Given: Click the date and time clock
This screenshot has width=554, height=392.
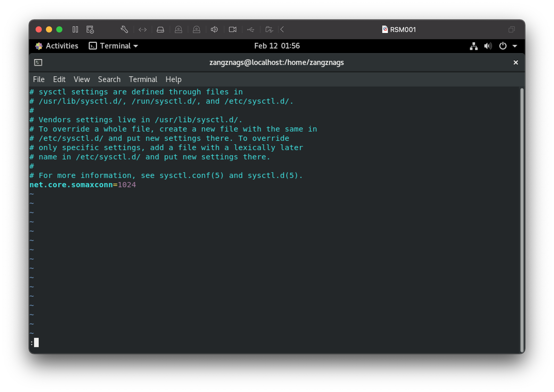Looking at the screenshot, I should pos(277,46).
